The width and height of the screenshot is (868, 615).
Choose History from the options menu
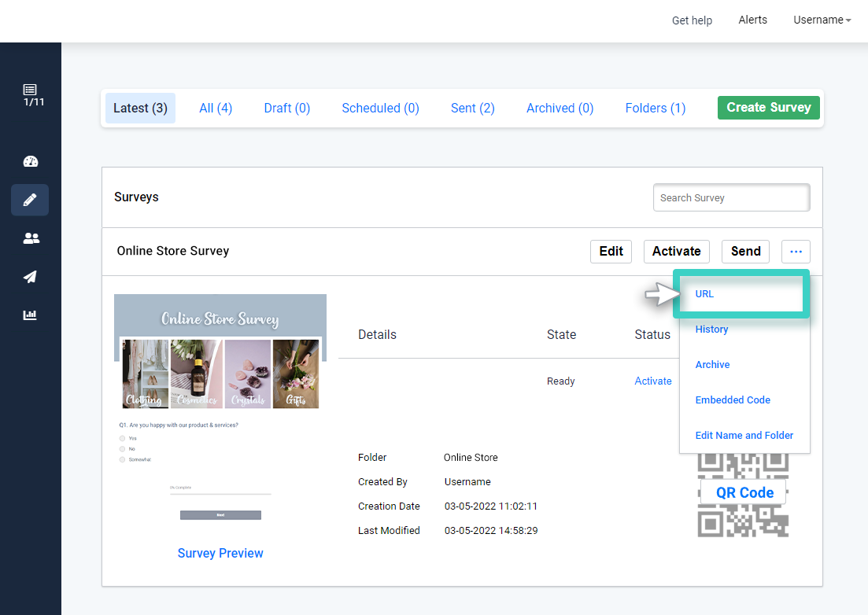711,329
